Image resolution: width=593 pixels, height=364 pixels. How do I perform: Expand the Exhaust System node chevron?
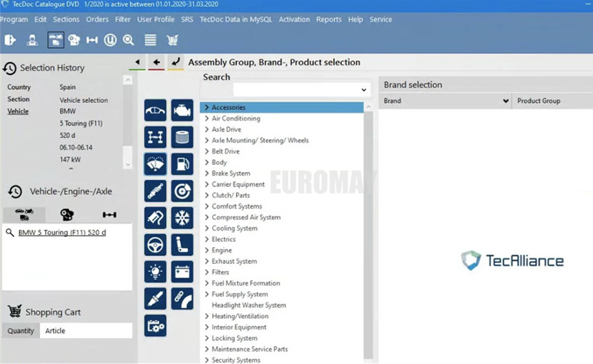click(x=207, y=261)
